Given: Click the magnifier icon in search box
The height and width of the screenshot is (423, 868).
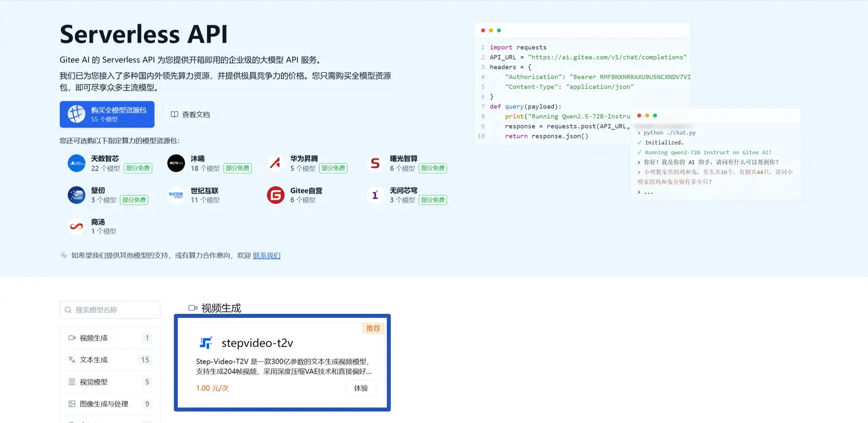Looking at the screenshot, I should (68, 310).
